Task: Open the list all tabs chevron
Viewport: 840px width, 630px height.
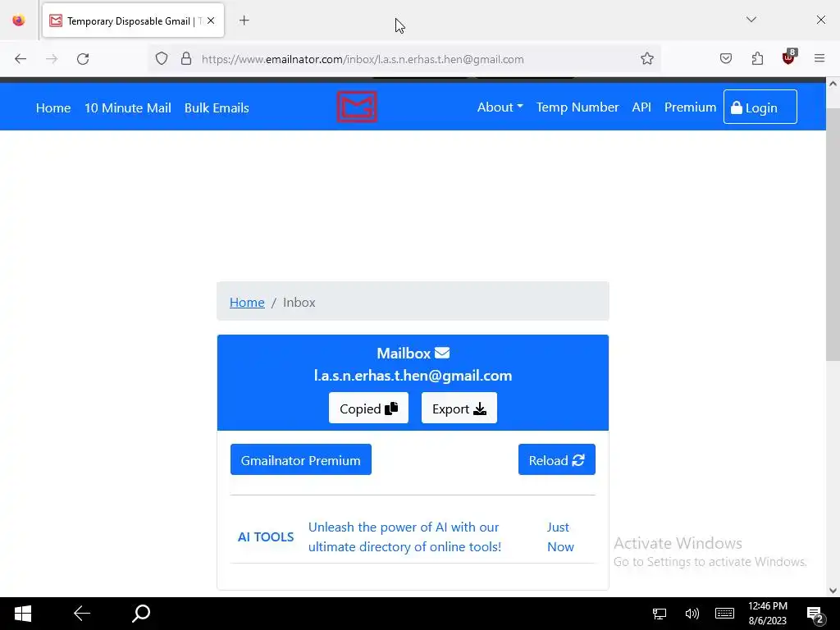Action: pos(751,20)
